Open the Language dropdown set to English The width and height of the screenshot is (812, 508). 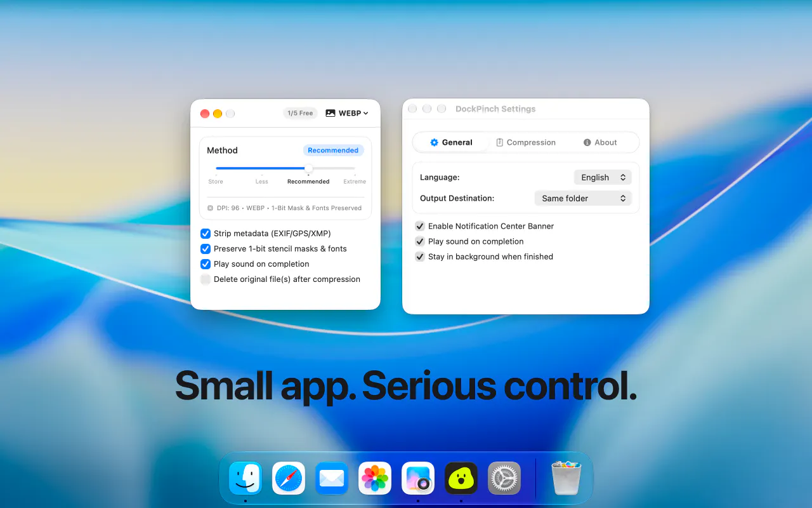pyautogui.click(x=603, y=177)
